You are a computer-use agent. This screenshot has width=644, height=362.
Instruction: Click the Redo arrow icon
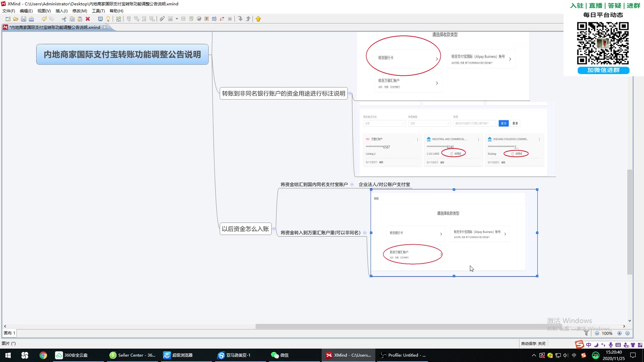click(52, 19)
